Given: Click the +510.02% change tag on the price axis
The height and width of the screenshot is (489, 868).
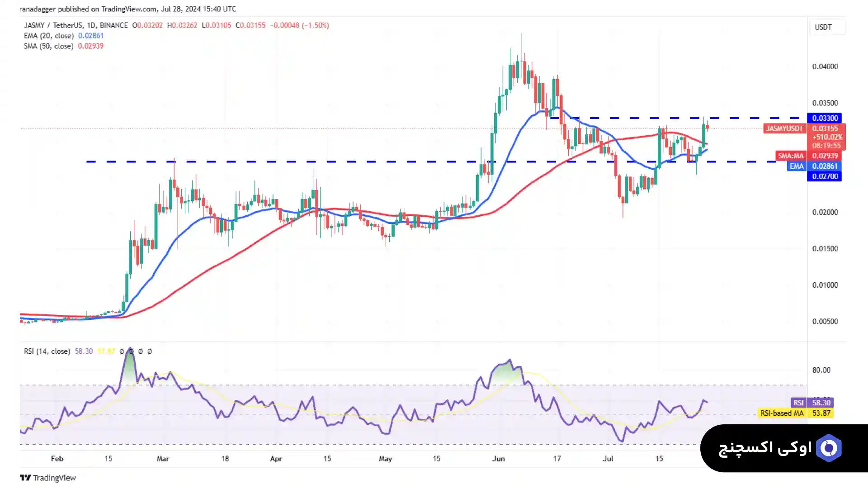Looking at the screenshot, I should coord(827,137).
